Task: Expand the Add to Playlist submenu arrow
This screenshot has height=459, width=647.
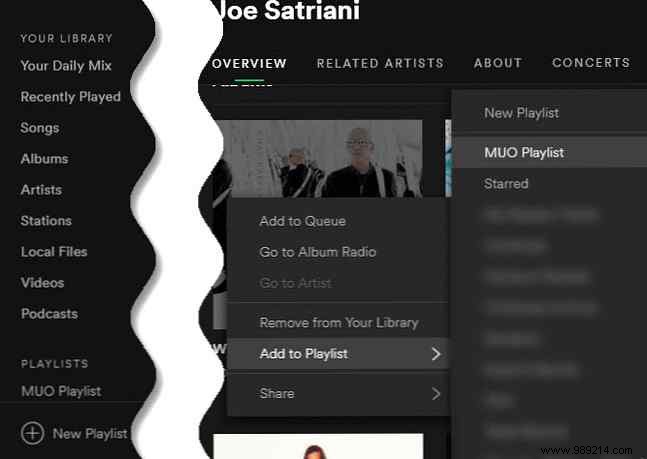Action: pos(436,354)
